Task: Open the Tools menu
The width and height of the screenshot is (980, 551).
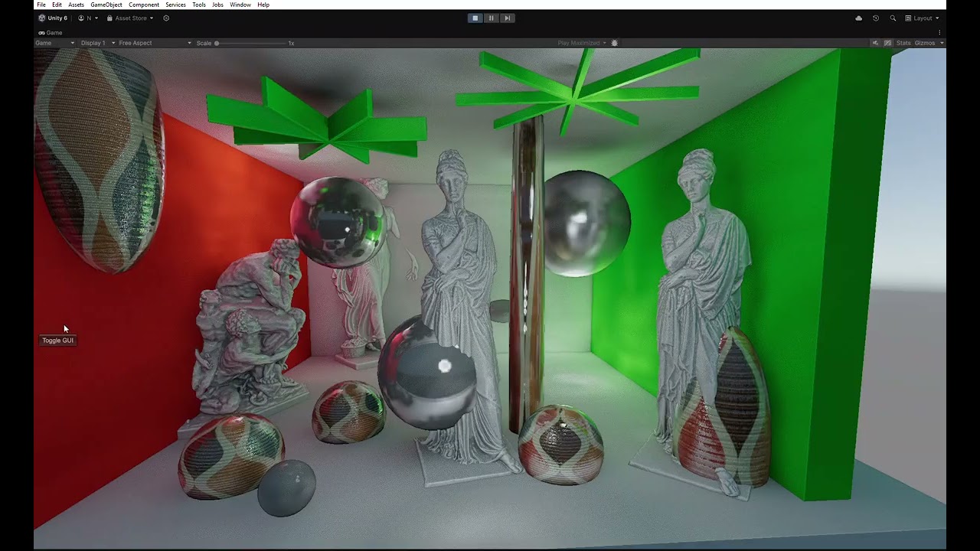Action: click(x=199, y=5)
